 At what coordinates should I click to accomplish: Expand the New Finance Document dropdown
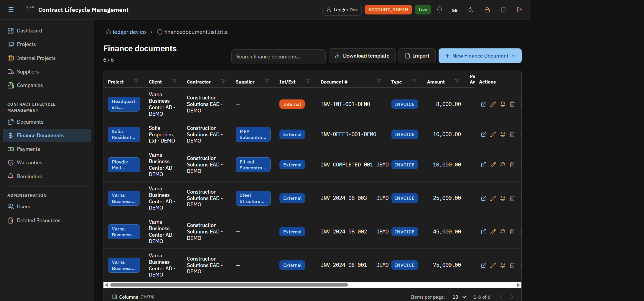[x=480, y=56]
